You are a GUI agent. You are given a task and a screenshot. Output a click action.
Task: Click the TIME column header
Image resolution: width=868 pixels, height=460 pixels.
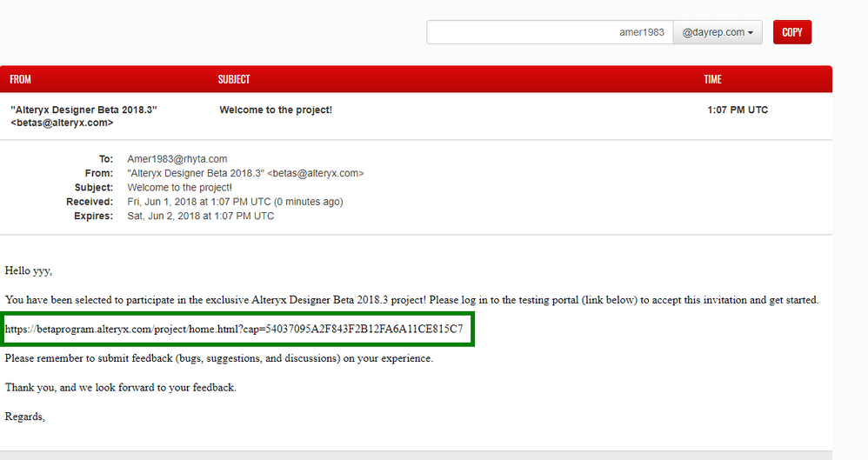pyautogui.click(x=712, y=79)
